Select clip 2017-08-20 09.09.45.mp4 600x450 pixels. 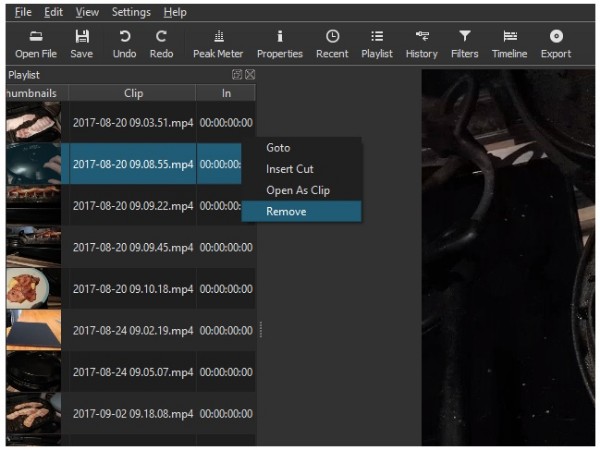(133, 248)
